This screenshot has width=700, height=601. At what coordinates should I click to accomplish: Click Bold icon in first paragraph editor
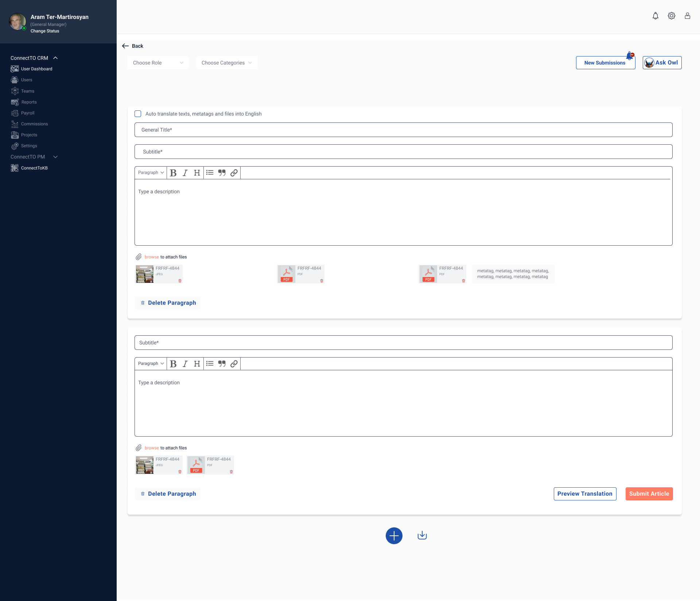click(x=173, y=173)
